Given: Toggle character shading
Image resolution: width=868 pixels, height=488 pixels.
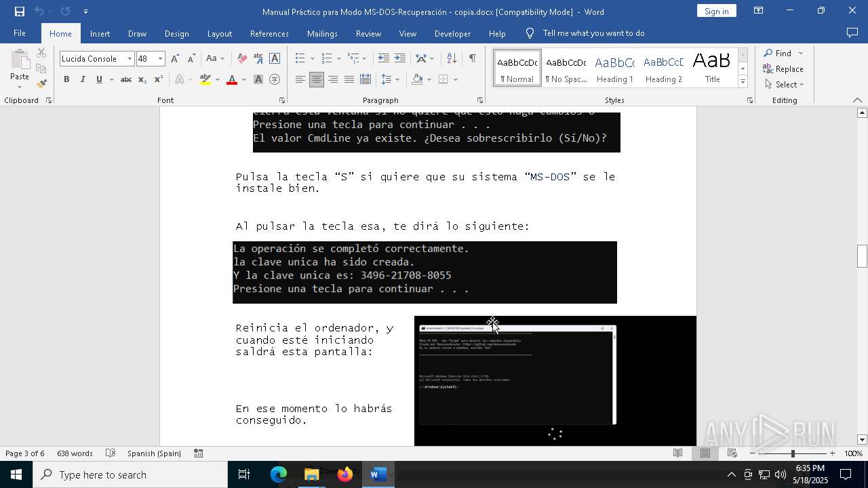Looking at the screenshot, I should point(258,79).
